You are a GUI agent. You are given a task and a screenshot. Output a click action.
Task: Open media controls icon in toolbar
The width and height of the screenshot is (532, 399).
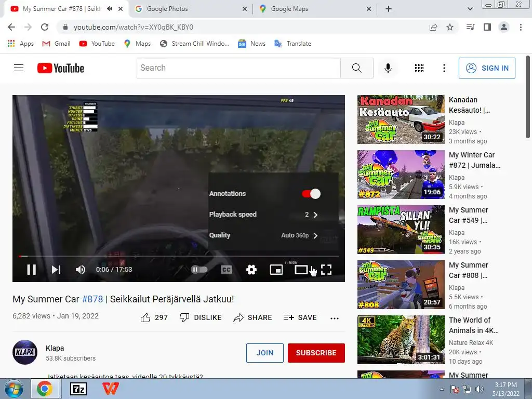pos(471,27)
